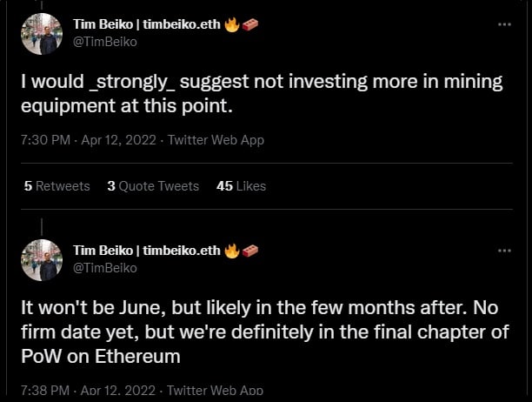Click Twitter Web App source on first tweet
This screenshot has height=402, width=532.
[216, 140]
